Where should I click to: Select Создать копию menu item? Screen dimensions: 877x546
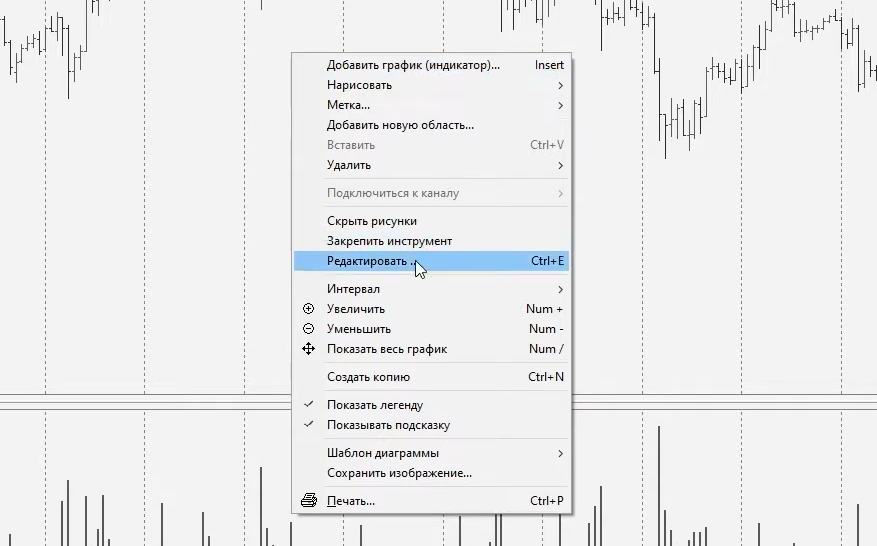(x=368, y=377)
